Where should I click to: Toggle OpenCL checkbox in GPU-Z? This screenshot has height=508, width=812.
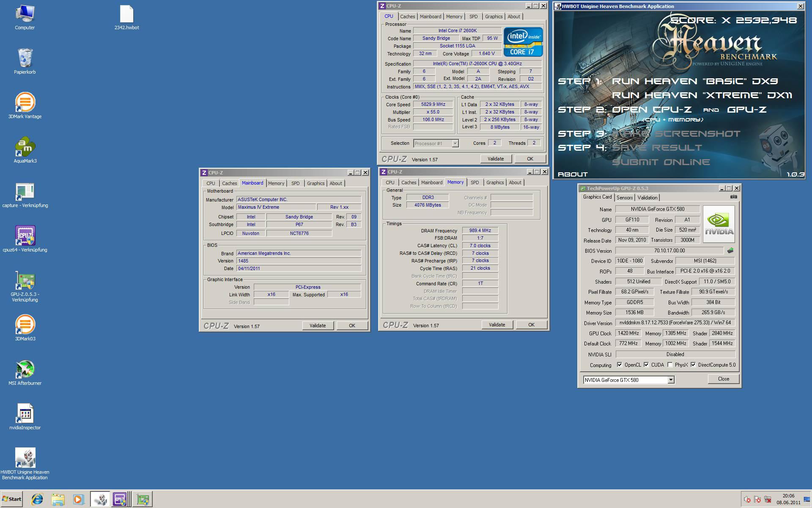pos(620,364)
